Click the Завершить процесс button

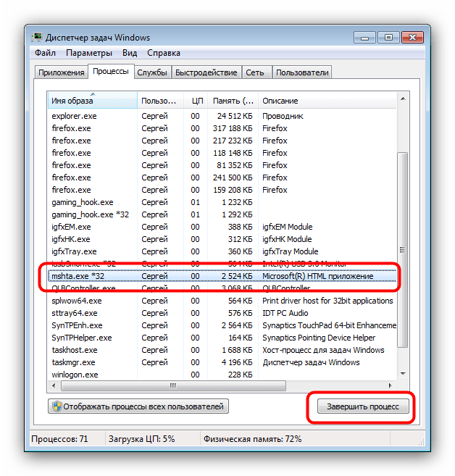click(x=363, y=406)
